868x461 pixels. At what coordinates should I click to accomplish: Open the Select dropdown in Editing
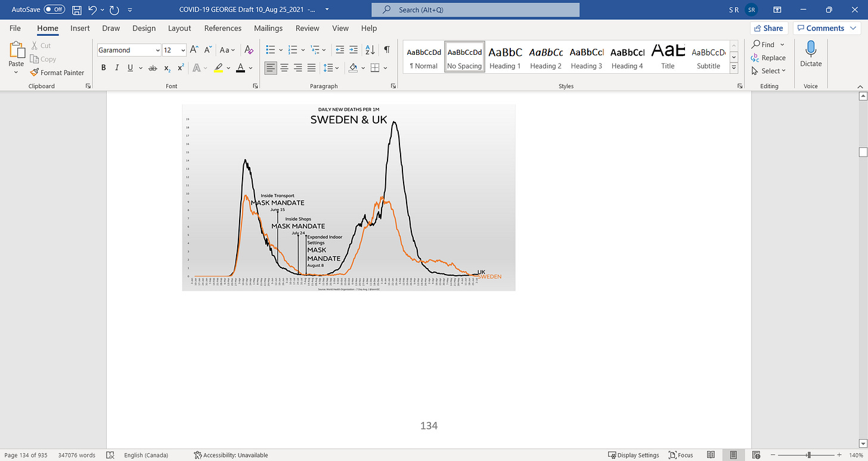(769, 71)
